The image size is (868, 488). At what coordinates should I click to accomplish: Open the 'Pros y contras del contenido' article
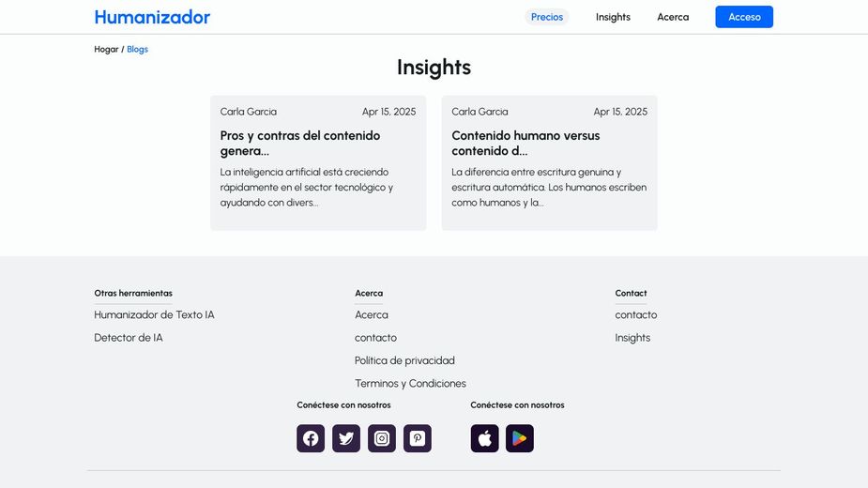pos(300,143)
